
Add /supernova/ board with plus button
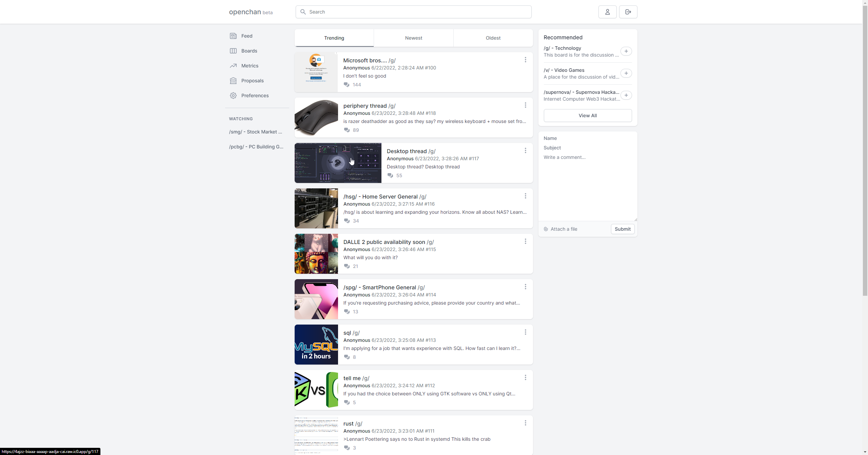point(626,95)
